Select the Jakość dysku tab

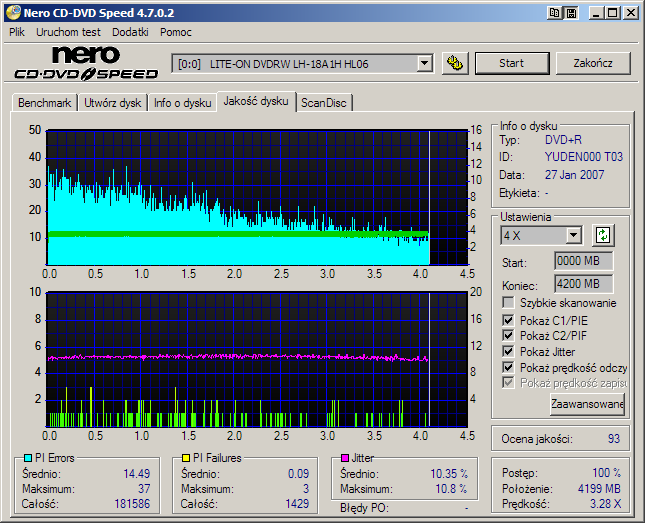pyautogui.click(x=256, y=101)
